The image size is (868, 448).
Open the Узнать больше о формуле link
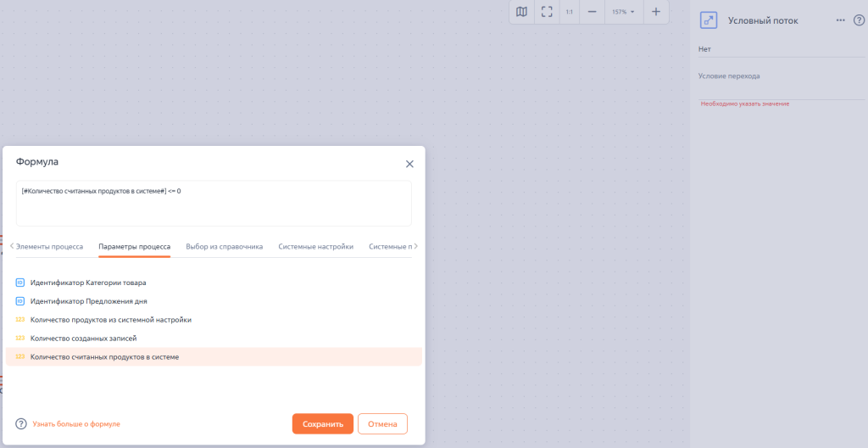[x=76, y=424]
